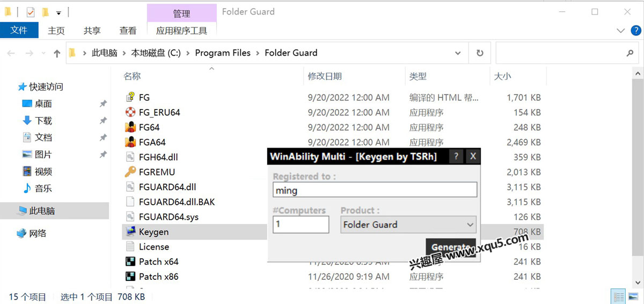The width and height of the screenshot is (644, 304).
Task: Select the FGA64 application icon
Action: (x=130, y=142)
